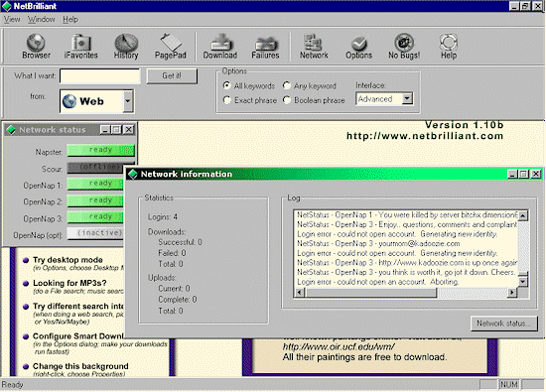The width and height of the screenshot is (546, 392).
Task: Launch the PagePad notepad tool
Action: [171, 46]
